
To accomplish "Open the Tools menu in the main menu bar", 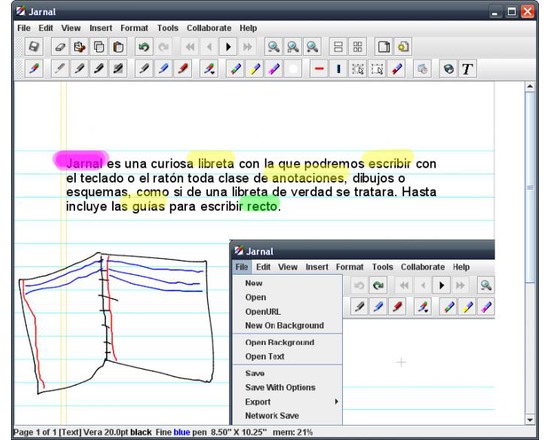I will [x=168, y=28].
